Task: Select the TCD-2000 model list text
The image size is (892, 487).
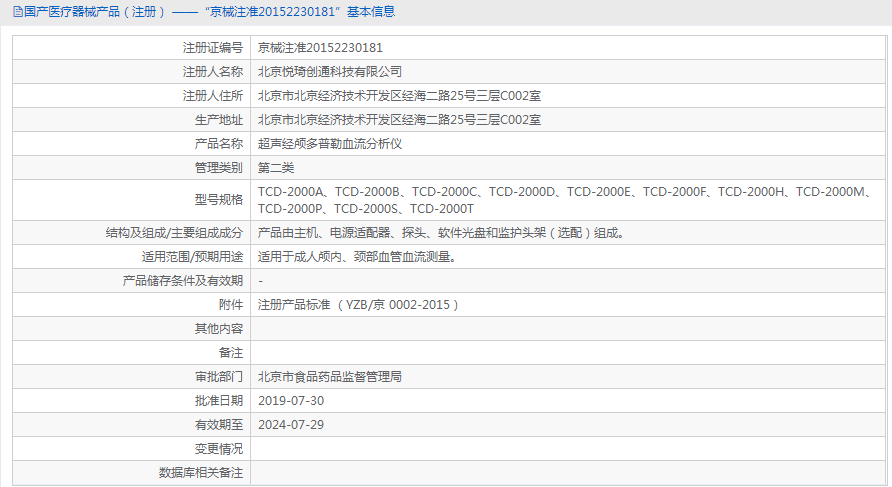Action: tap(565, 200)
